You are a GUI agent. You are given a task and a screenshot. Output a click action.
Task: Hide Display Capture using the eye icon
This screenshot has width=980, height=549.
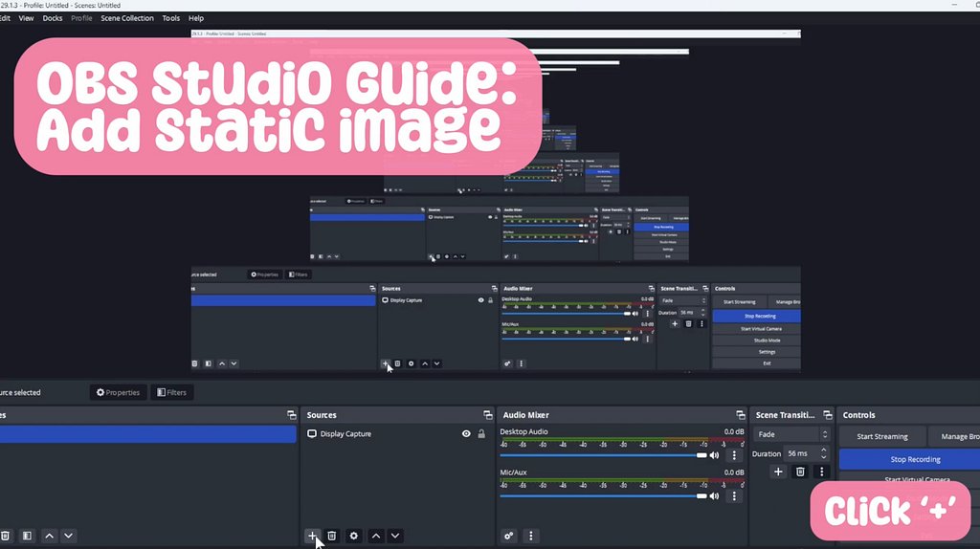click(466, 434)
